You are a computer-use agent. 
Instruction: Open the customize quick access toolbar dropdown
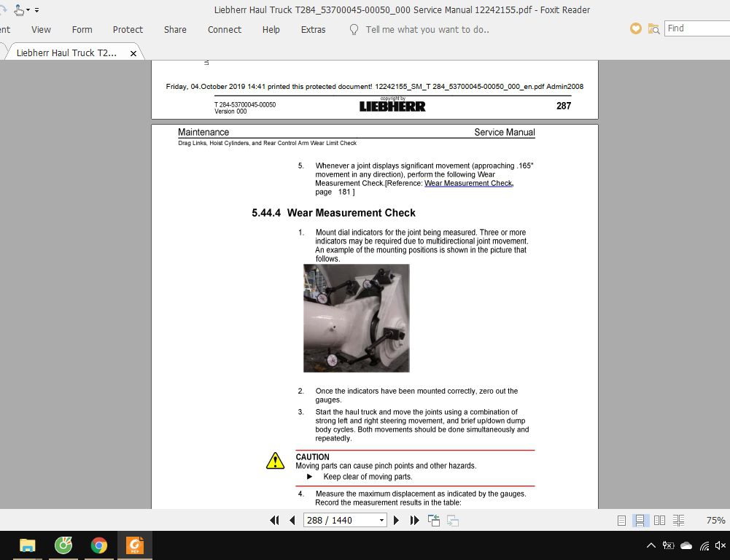[36, 9]
